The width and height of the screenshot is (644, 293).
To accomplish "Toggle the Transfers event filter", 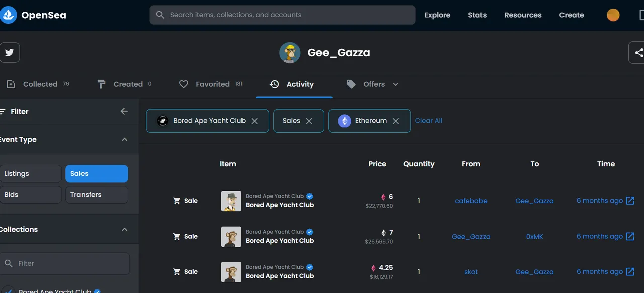I will [x=97, y=195].
